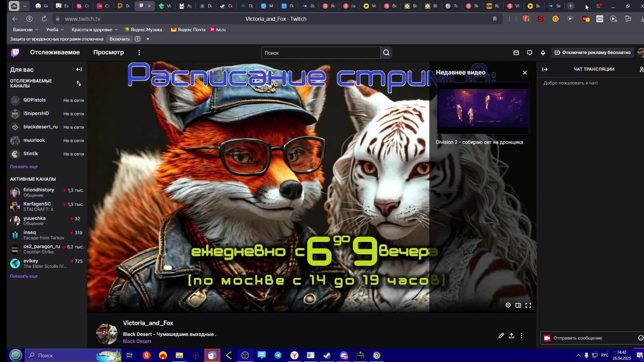The image size is (644, 362).
Task: Click 'Показать еще' under followed channels
Action: click(x=24, y=166)
